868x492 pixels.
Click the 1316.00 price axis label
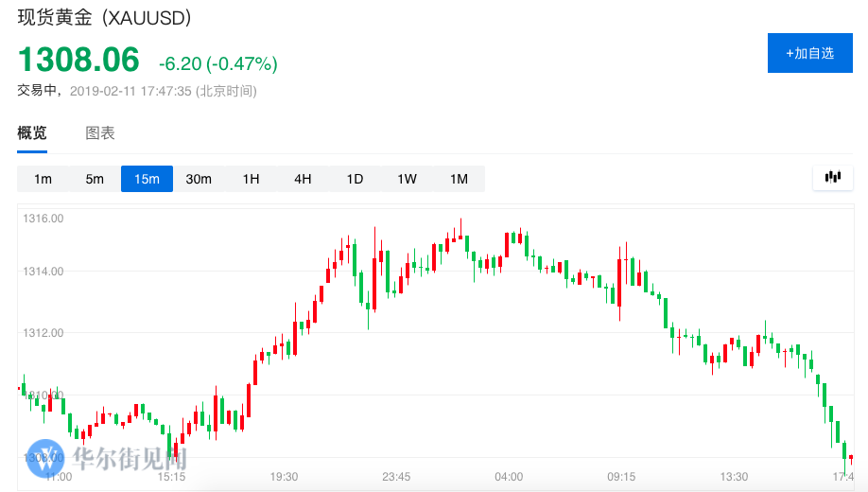[43, 219]
